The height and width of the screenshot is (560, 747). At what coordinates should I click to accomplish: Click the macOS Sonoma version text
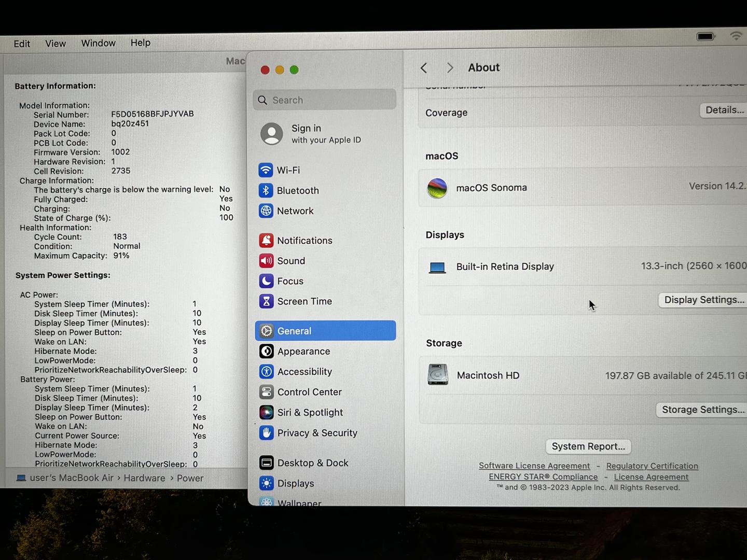click(x=717, y=186)
